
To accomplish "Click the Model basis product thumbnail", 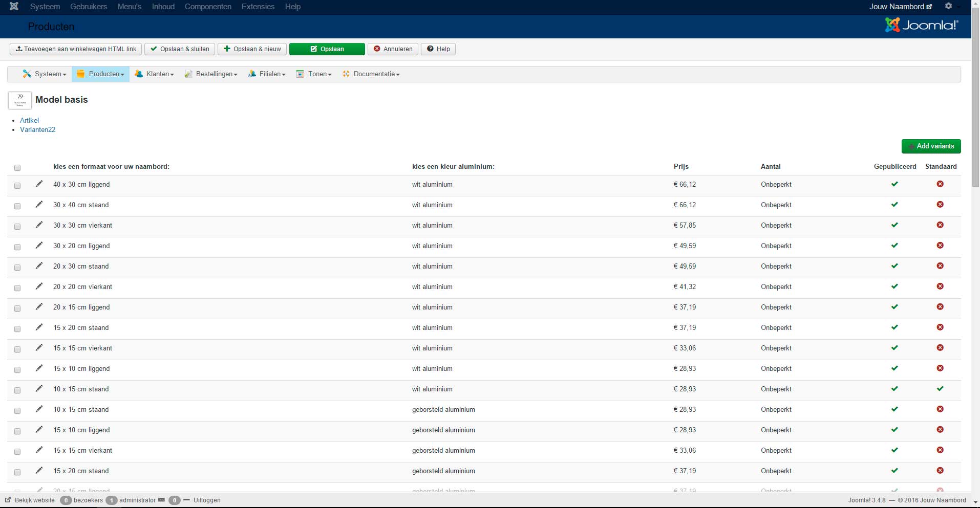I will (x=20, y=100).
